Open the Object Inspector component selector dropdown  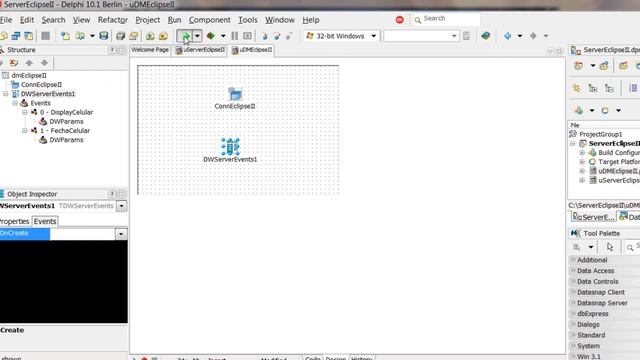click(x=122, y=206)
